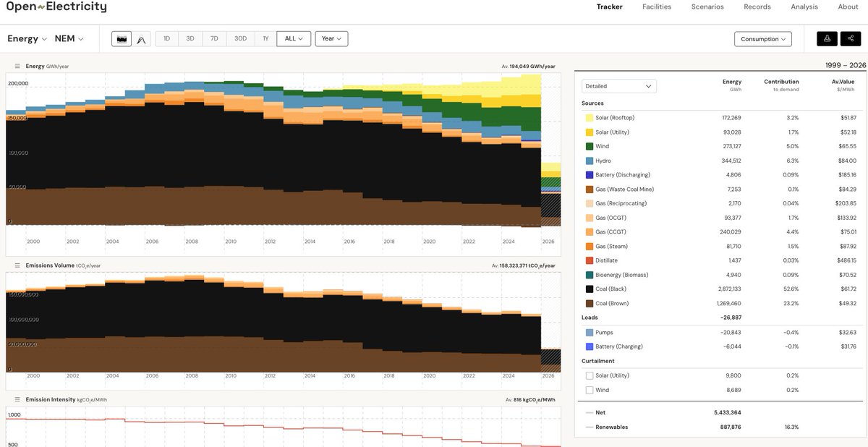Toggle Wind source green swatch

pyautogui.click(x=590, y=146)
